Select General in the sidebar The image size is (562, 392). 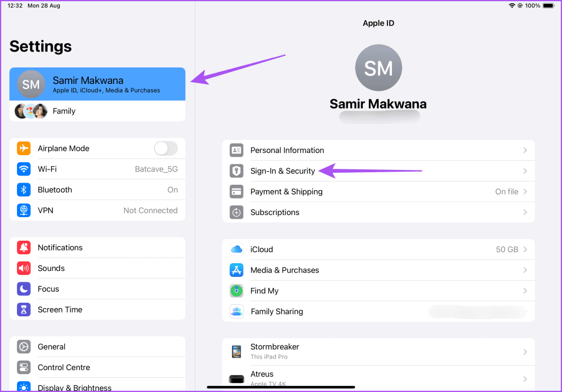(52, 346)
